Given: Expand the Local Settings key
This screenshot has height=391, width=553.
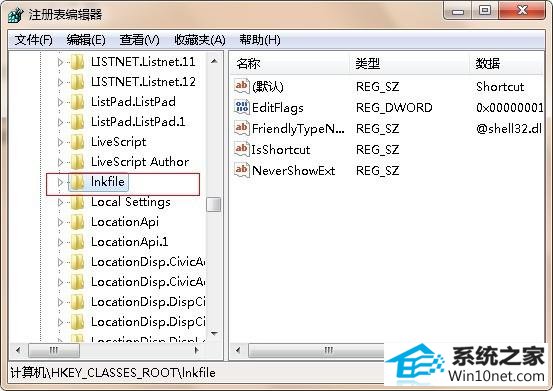Looking at the screenshot, I should coord(60,202).
